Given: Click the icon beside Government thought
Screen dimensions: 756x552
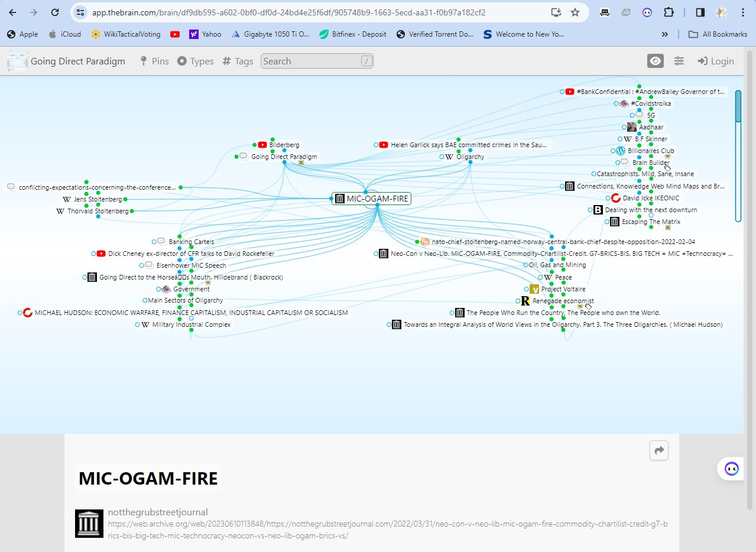Looking at the screenshot, I should pyautogui.click(x=166, y=289).
